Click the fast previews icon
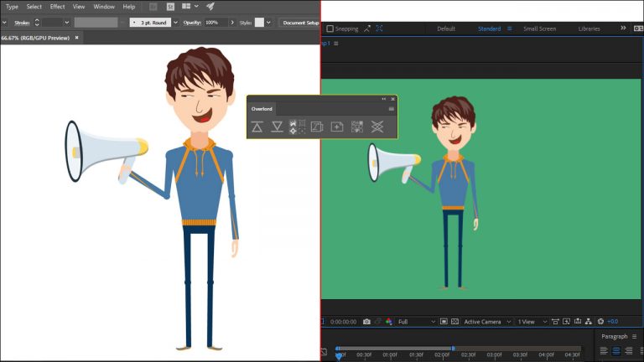This screenshot has width=644, height=362. (566, 322)
